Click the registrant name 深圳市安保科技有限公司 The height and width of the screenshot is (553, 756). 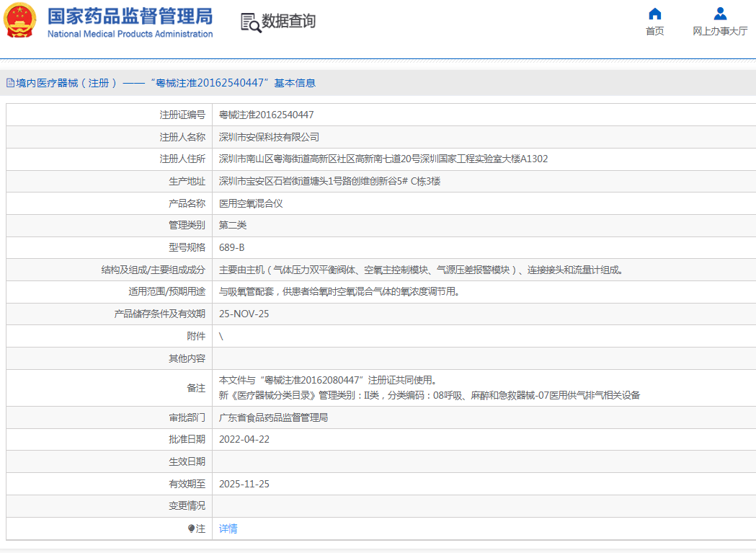269,137
